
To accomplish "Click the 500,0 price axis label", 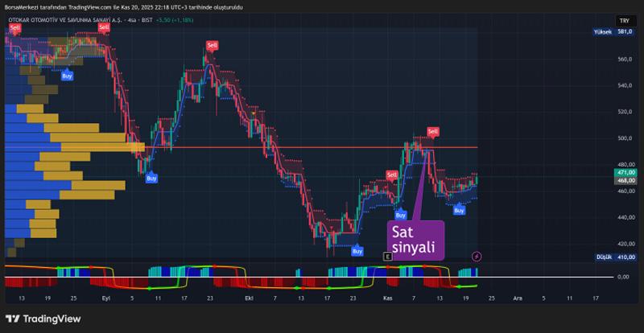I will (x=625, y=138).
